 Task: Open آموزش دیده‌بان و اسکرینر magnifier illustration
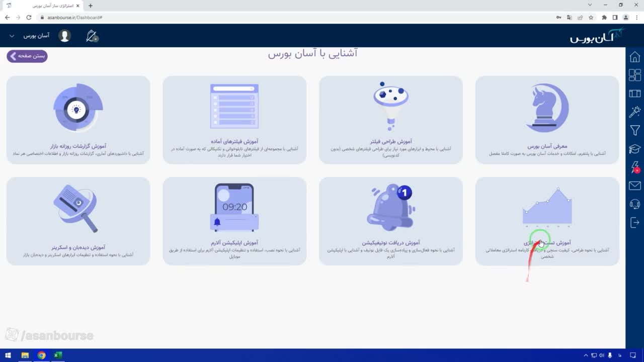[76, 208]
